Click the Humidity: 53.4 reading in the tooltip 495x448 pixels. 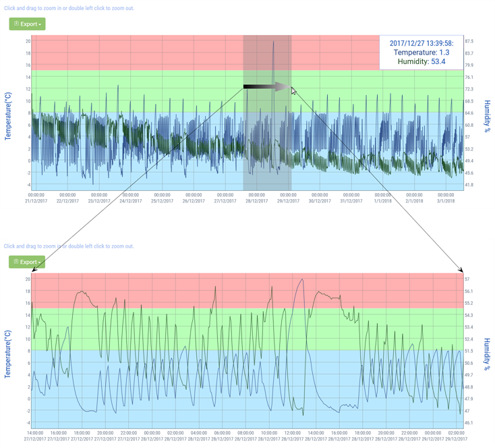coord(421,61)
